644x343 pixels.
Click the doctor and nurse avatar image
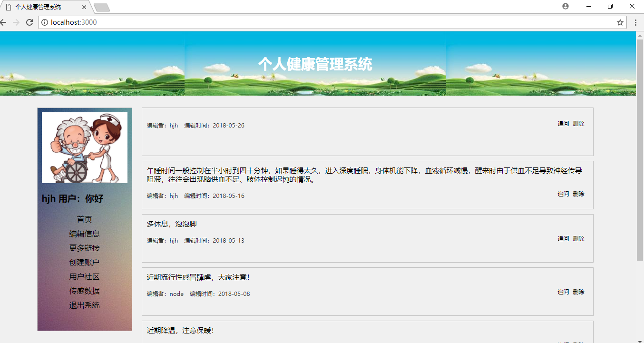click(85, 147)
